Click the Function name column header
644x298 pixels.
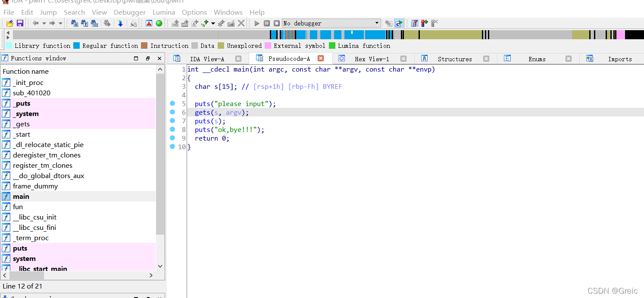click(x=78, y=72)
